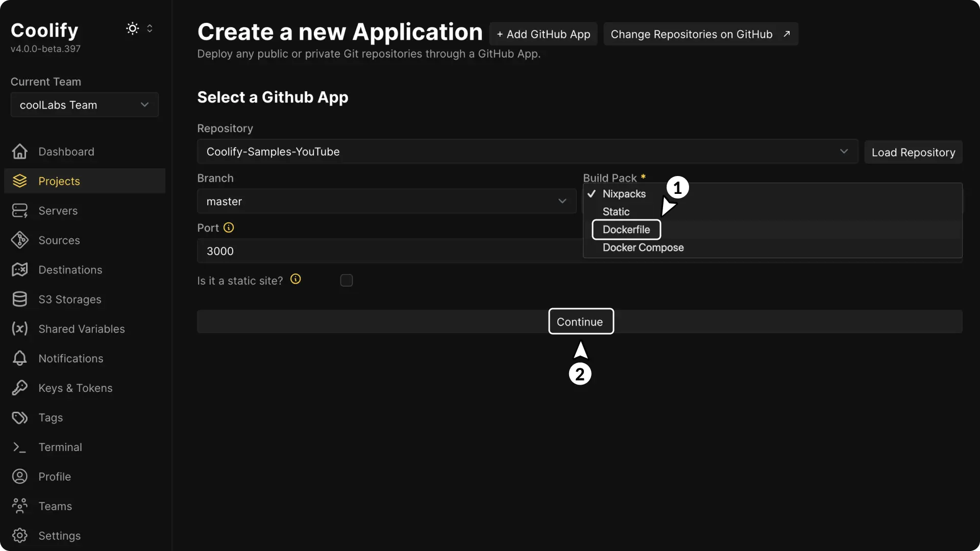Click the S3 Storages database icon
The width and height of the screenshot is (980, 551).
(x=20, y=299)
